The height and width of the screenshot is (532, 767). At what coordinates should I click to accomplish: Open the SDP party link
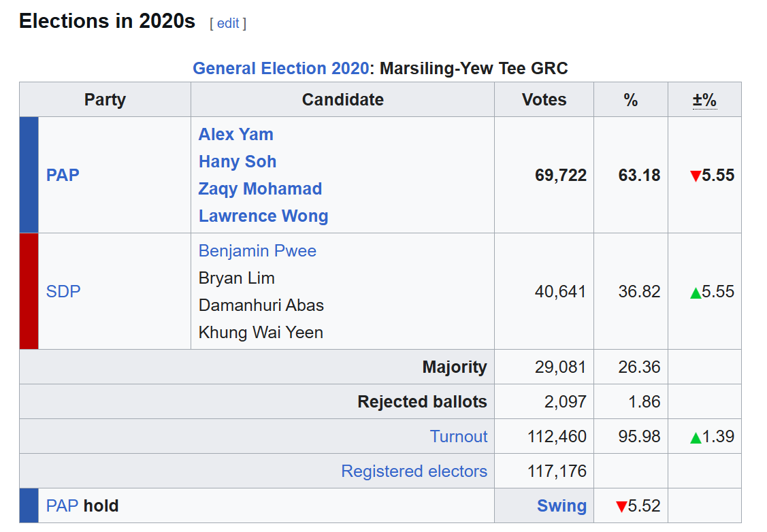(x=63, y=292)
